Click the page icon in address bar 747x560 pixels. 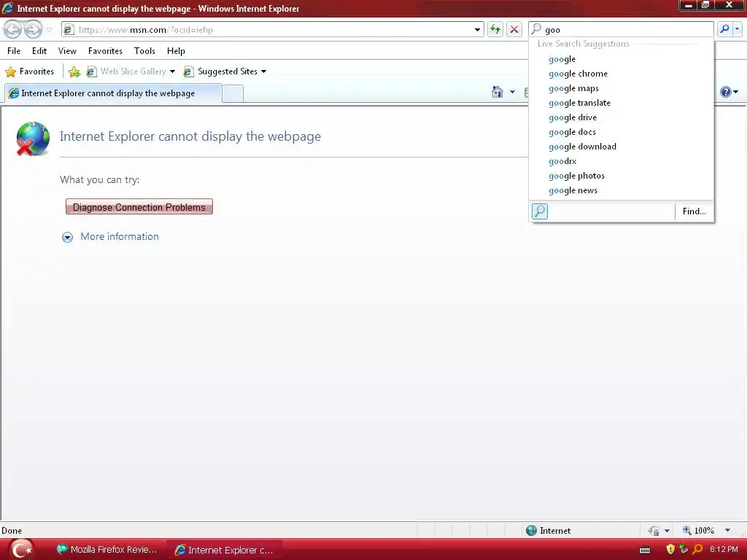point(69,29)
